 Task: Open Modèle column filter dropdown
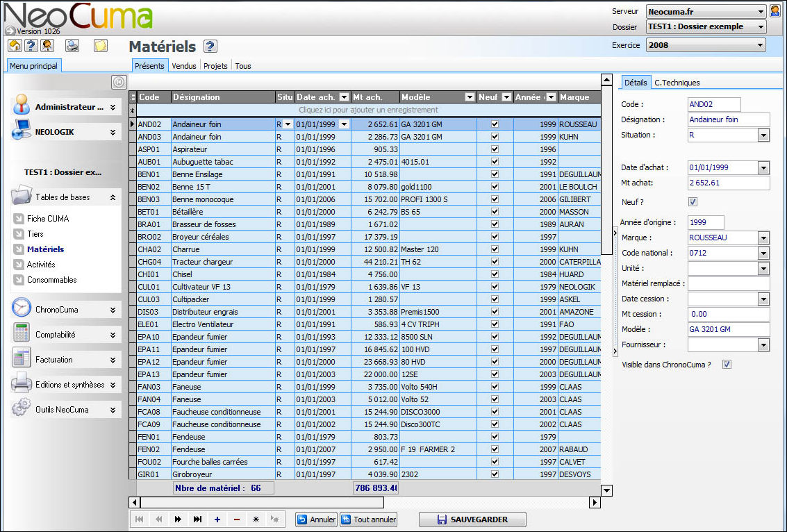click(x=470, y=97)
